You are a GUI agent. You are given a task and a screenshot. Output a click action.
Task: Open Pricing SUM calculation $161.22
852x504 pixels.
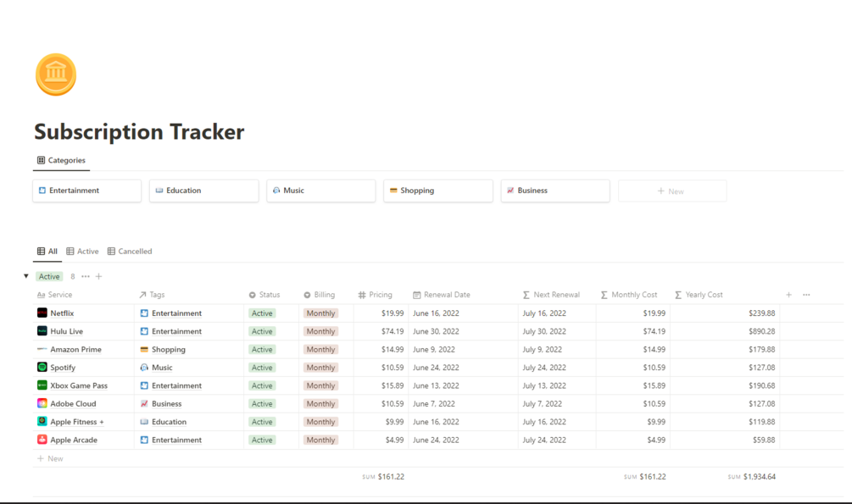pyautogui.click(x=384, y=477)
